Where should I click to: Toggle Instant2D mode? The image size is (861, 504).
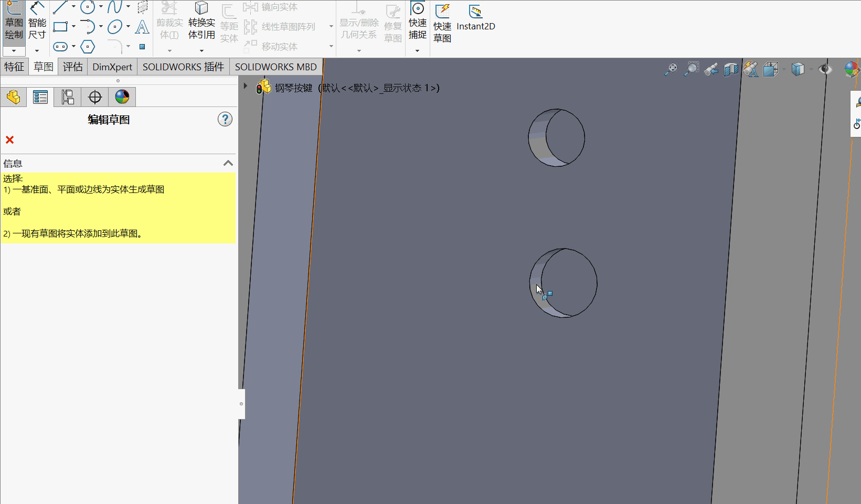[476, 18]
